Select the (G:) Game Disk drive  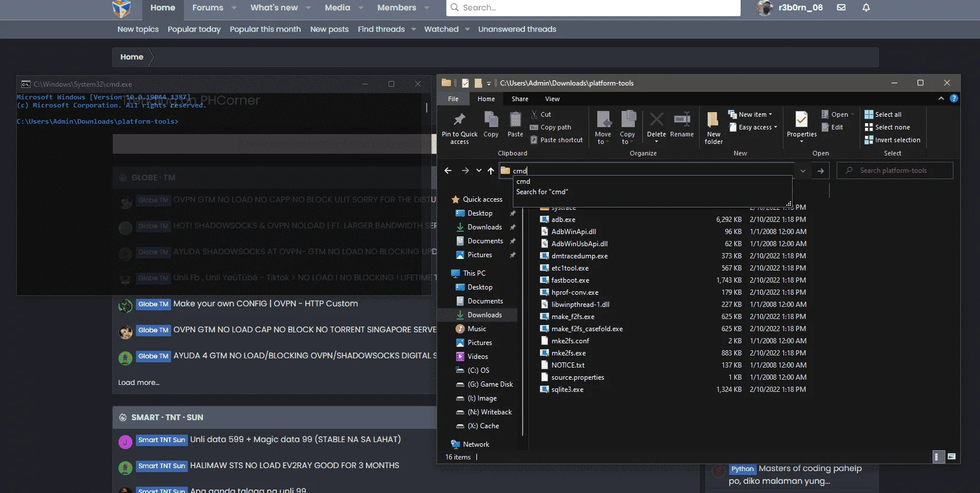(490, 384)
